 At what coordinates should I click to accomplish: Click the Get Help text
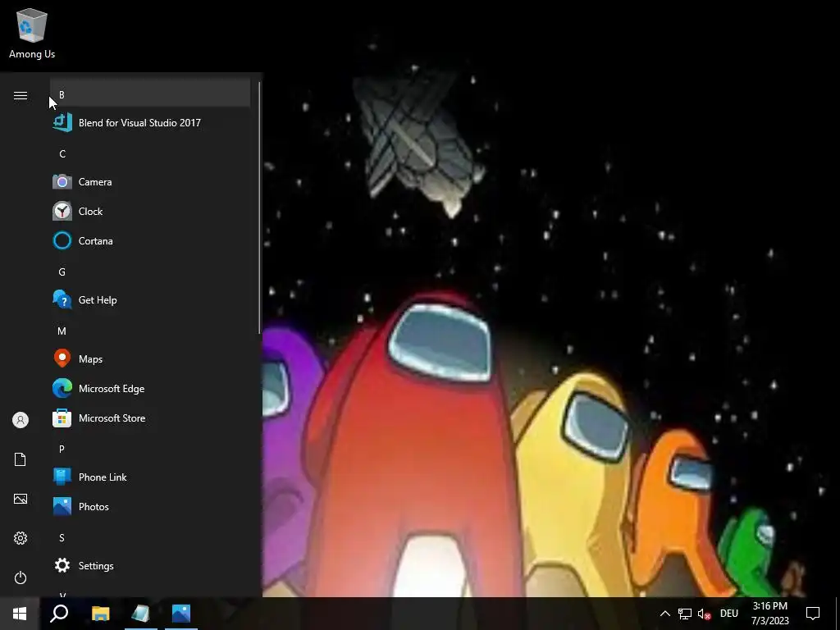pos(98,300)
